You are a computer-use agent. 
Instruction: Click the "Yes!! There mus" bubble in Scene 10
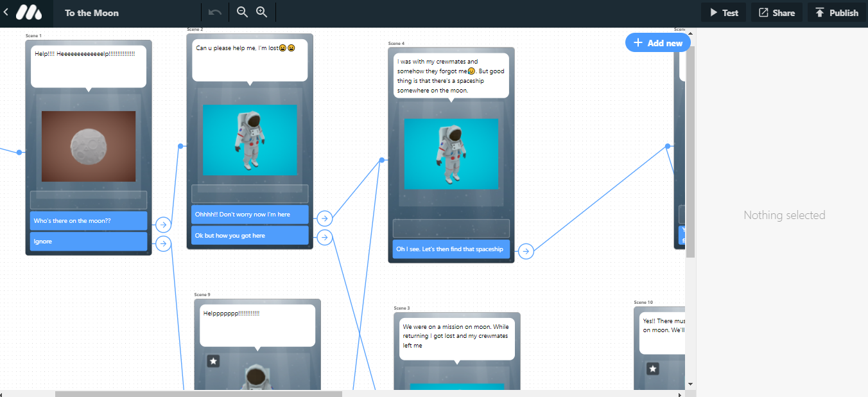pyautogui.click(x=662, y=333)
